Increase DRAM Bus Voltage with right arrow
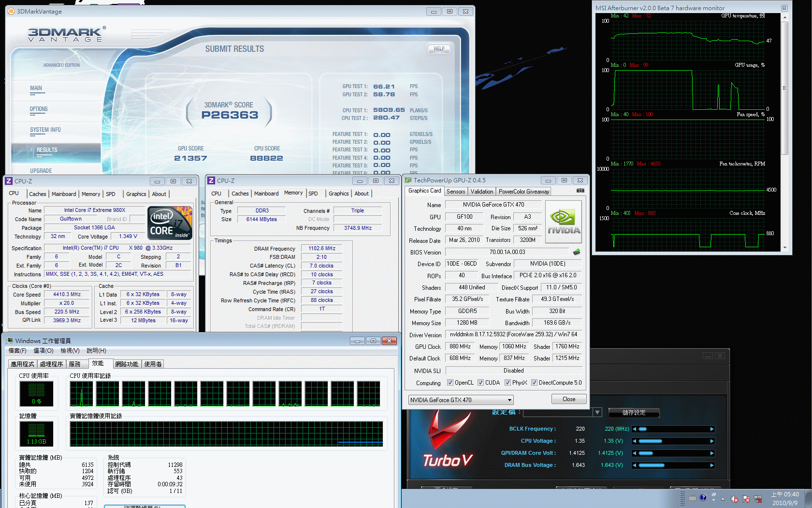Image resolution: width=812 pixels, height=508 pixels. click(711, 465)
